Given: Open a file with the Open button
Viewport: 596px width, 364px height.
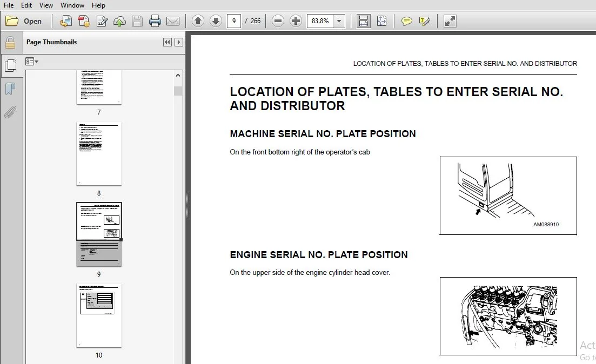Looking at the screenshot, I should tap(24, 21).
